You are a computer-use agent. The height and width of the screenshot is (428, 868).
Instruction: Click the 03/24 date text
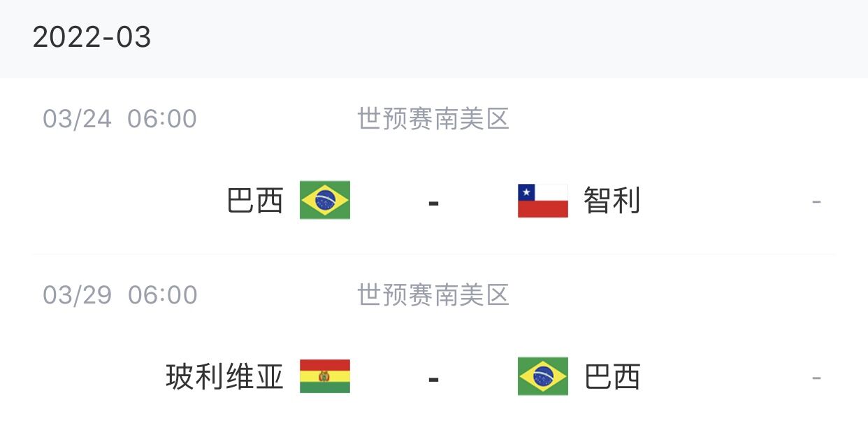tap(77, 119)
